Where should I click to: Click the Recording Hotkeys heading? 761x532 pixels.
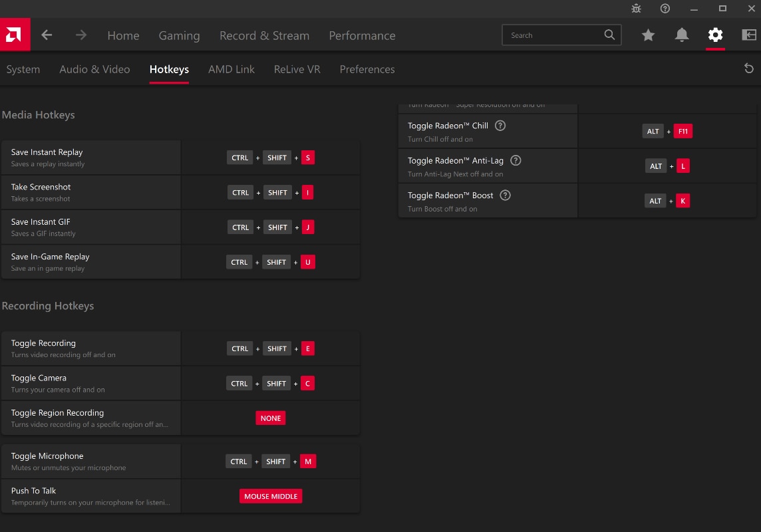(48, 306)
